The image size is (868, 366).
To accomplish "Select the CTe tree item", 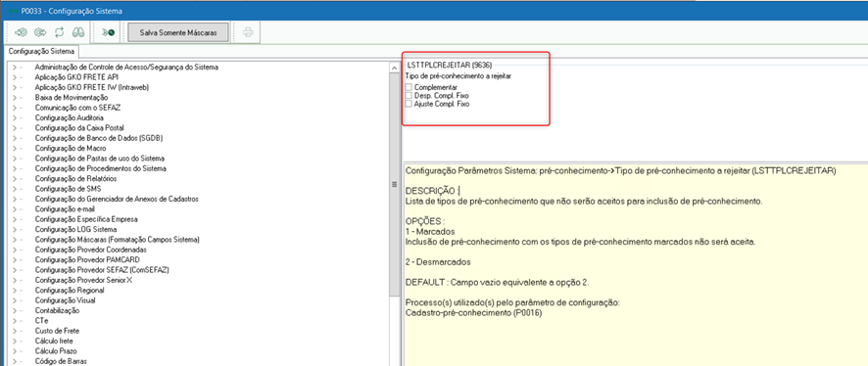I will (x=41, y=320).
